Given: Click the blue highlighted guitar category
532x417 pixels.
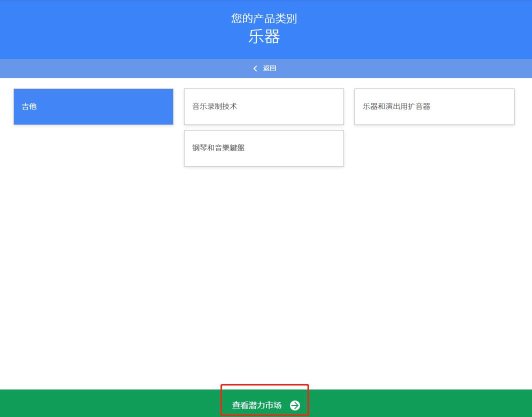Looking at the screenshot, I should pyautogui.click(x=93, y=106).
